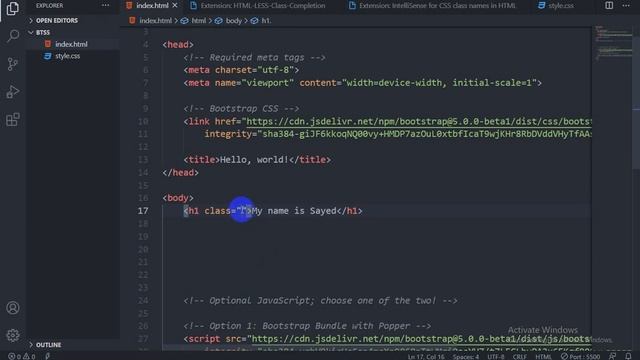
Task: Click the title text 'Hello, world!' on line 13
Action: point(254,160)
